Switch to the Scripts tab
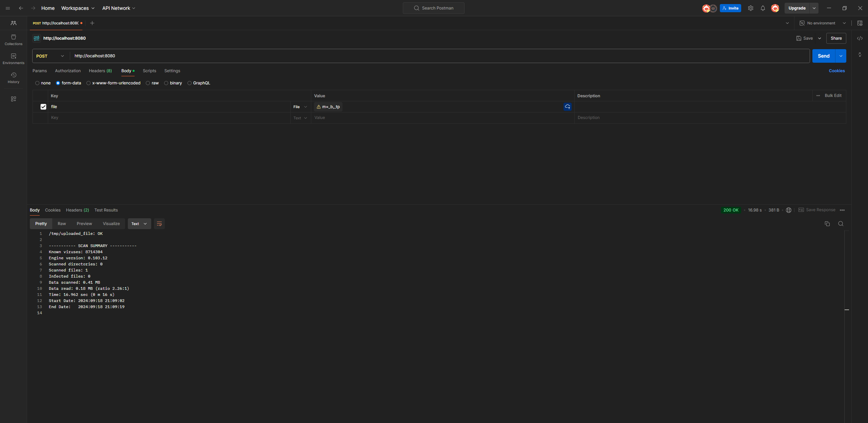Screen dimensions: 868x423 point(150,71)
